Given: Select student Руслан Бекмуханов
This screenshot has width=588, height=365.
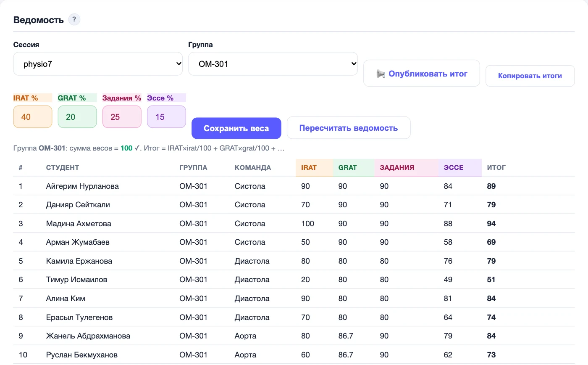Looking at the screenshot, I should click(x=82, y=355).
